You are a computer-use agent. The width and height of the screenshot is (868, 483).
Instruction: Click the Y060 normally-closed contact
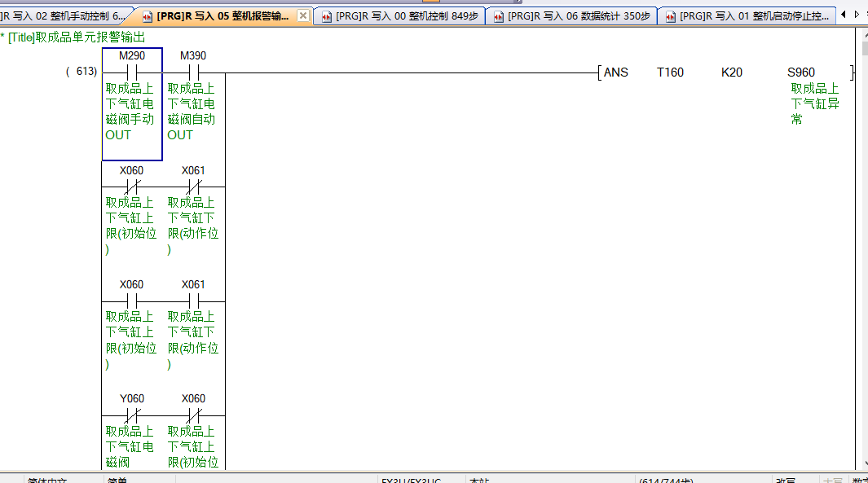pyautogui.click(x=131, y=415)
